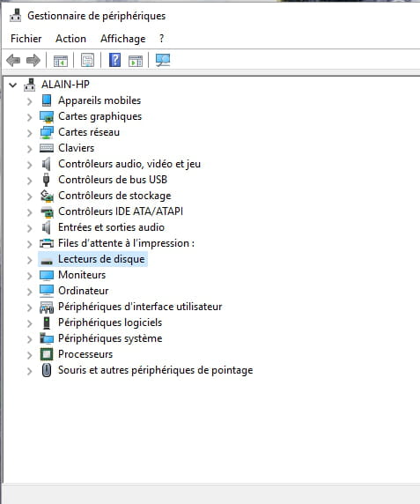Screen dimensions: 420x504
Task: Click the Back arrow toolbar icon
Action: pyautogui.click(x=13, y=60)
